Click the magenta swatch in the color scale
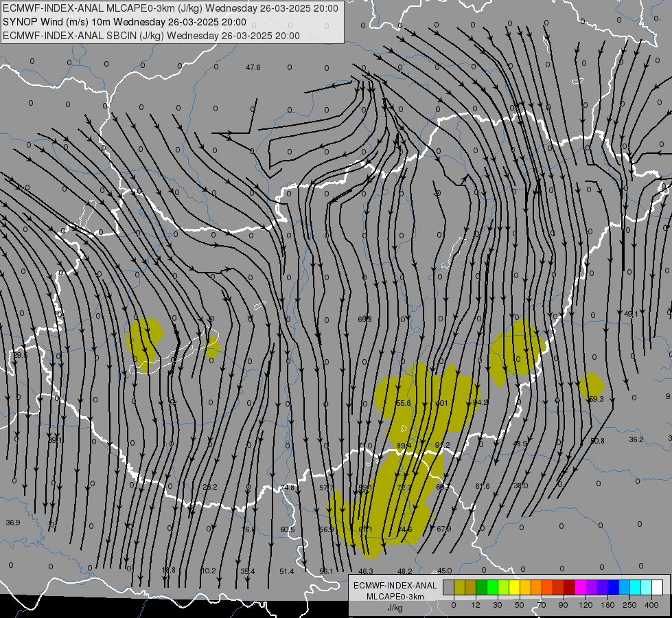Viewport: 672px width, 618px height. click(x=580, y=587)
